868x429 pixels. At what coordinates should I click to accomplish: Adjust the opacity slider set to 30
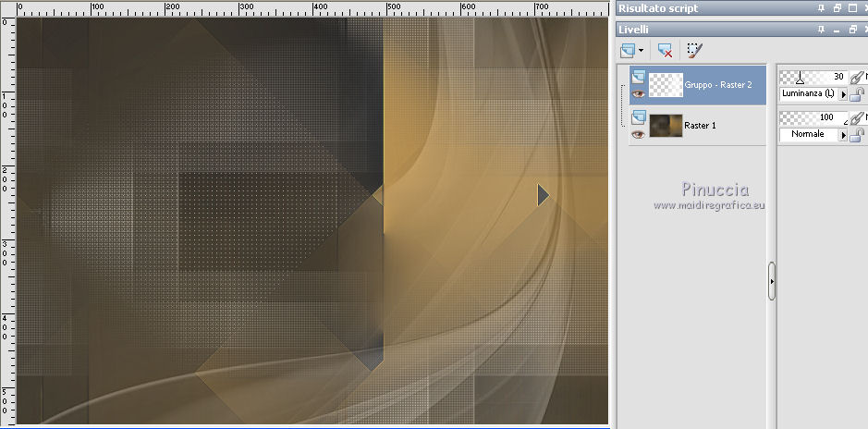pos(813,77)
